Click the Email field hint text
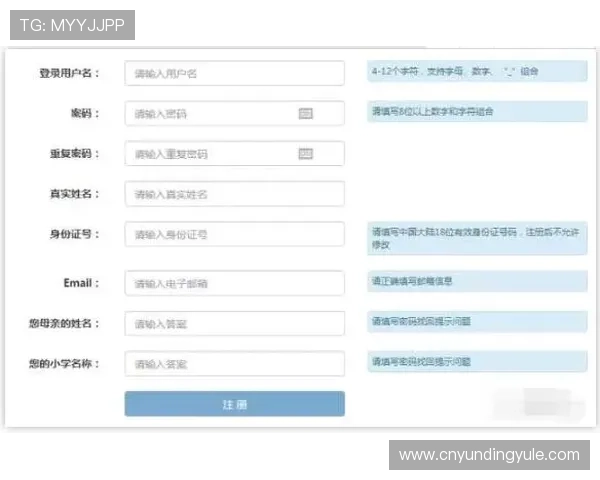600x480 pixels. click(412, 281)
